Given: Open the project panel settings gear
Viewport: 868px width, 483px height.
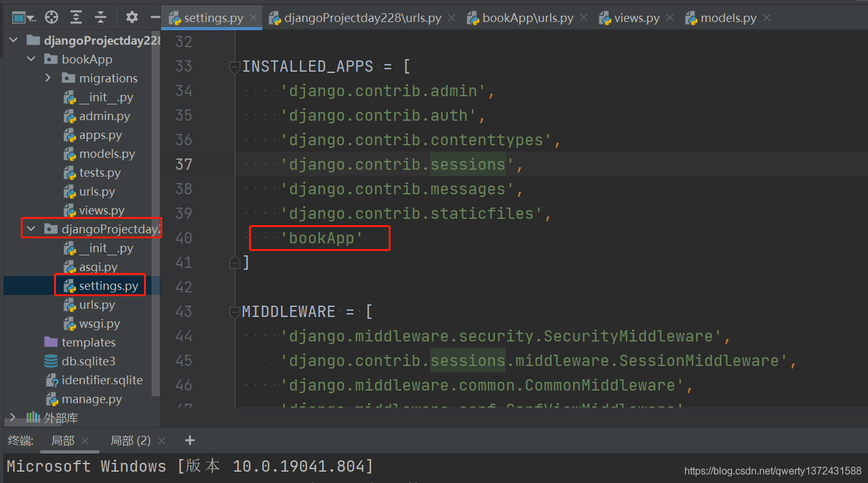Looking at the screenshot, I should (131, 18).
